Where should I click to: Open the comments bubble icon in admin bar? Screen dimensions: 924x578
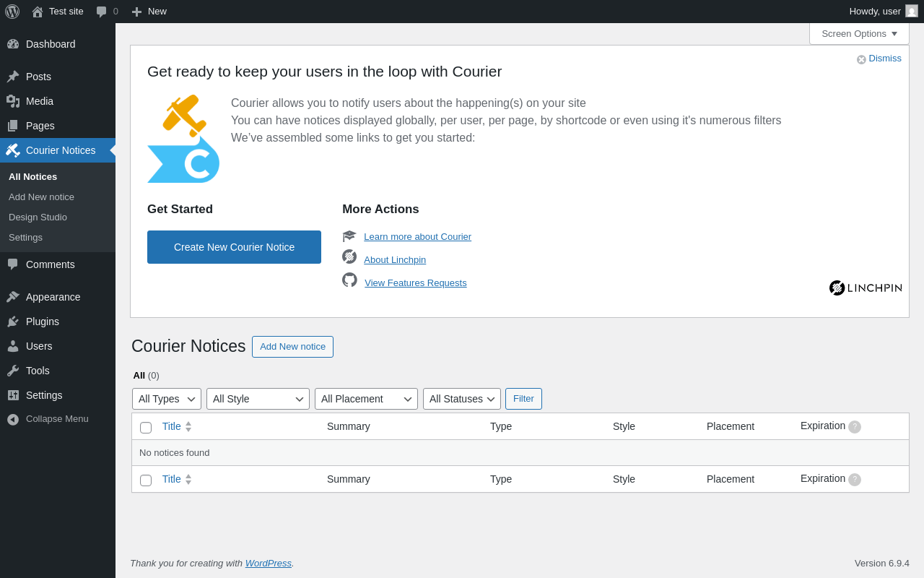[x=102, y=12]
